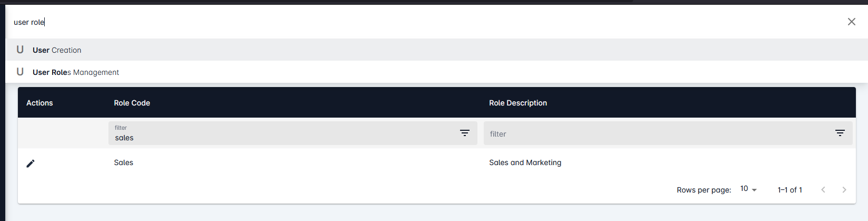Select User Creation search result
Viewport: 868px width, 221px height.
pyautogui.click(x=436, y=50)
